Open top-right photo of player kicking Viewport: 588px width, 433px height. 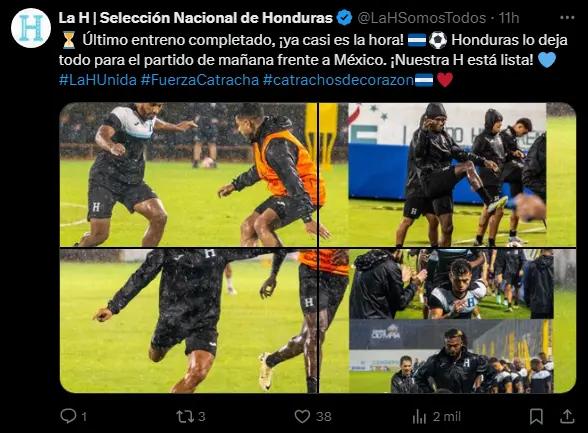tap(447, 175)
